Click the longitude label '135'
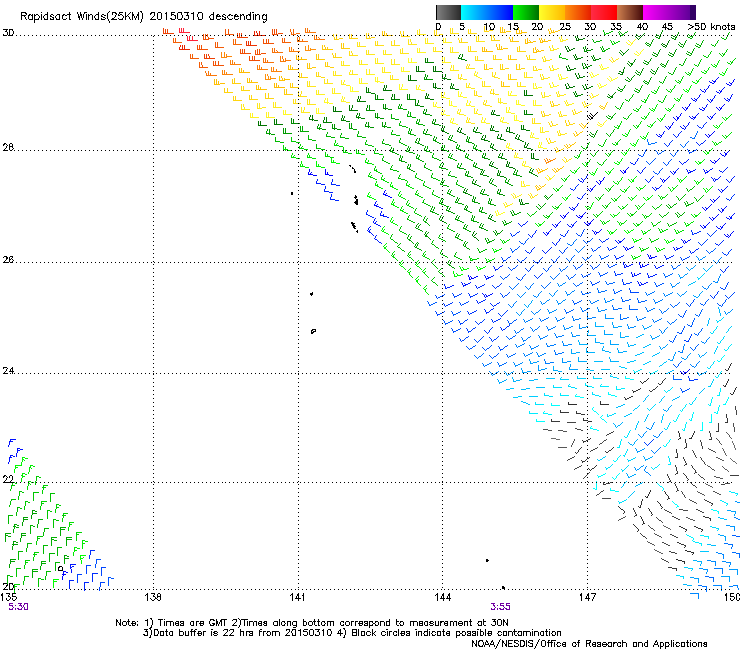Screen dimensions: 740x650 click(x=9, y=597)
